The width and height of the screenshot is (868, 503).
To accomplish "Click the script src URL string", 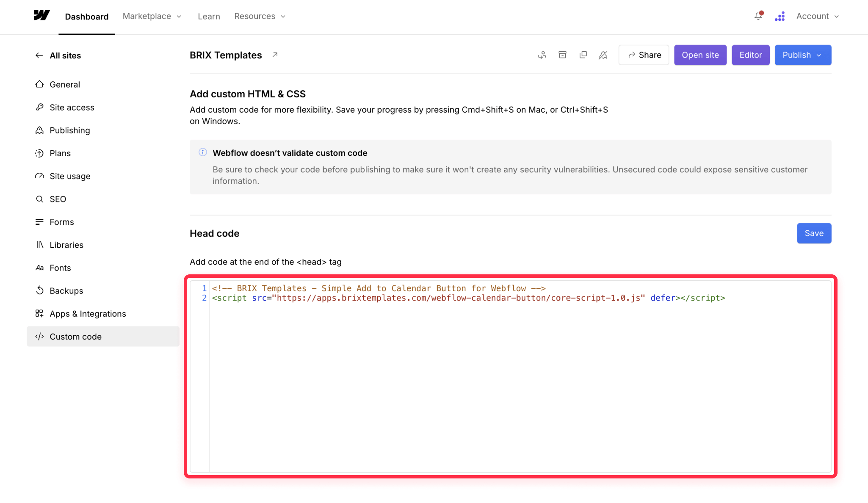I will [x=459, y=298].
